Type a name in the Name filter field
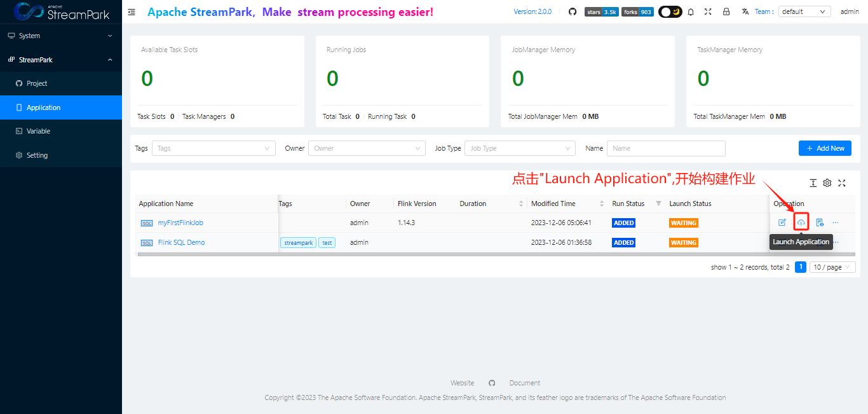The height and width of the screenshot is (414, 868). click(x=666, y=148)
